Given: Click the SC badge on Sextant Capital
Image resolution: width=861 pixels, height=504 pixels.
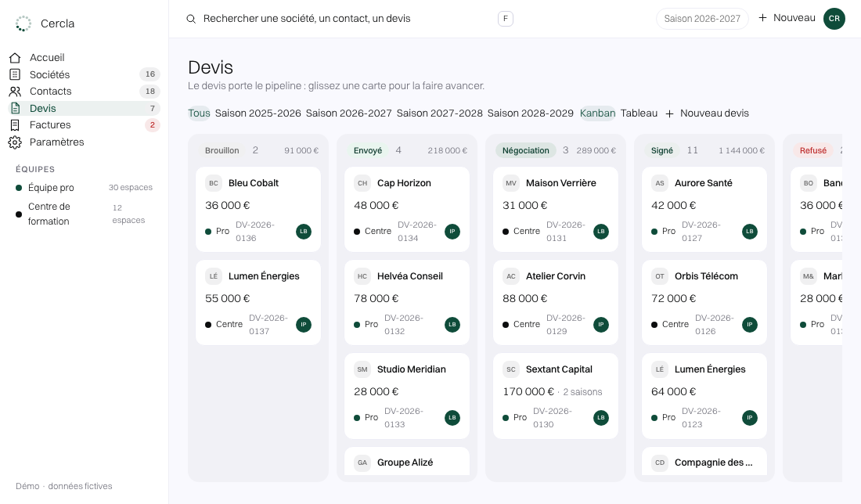Looking at the screenshot, I should tap(511, 369).
